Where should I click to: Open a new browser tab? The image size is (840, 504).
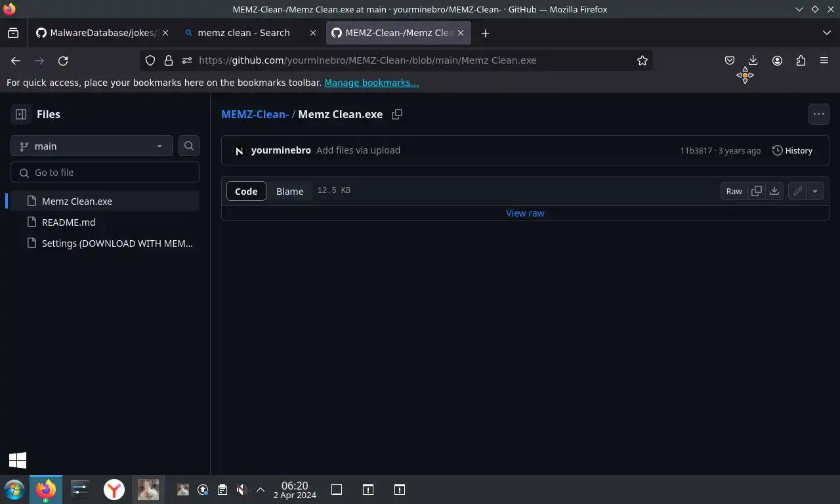click(x=485, y=33)
